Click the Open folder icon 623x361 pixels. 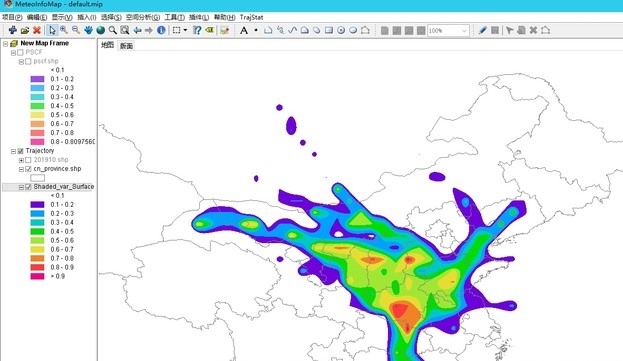pos(25,30)
